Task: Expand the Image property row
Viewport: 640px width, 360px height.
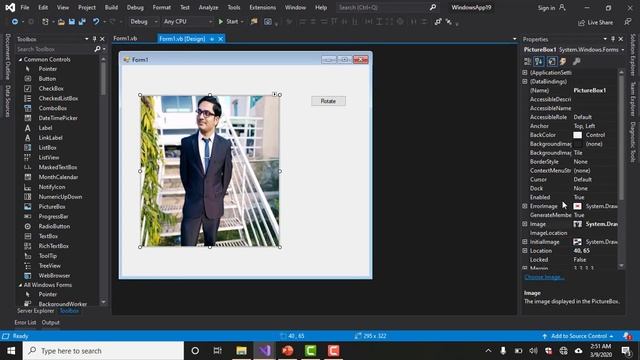Action: (525, 224)
